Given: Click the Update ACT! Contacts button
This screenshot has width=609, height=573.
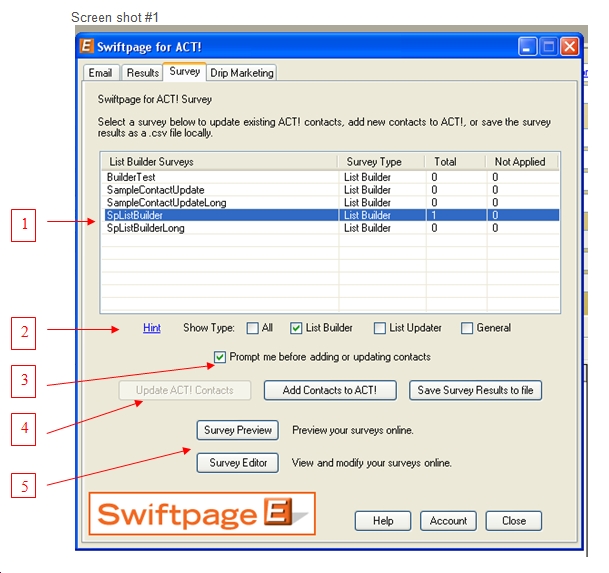Looking at the screenshot, I should point(185,390).
